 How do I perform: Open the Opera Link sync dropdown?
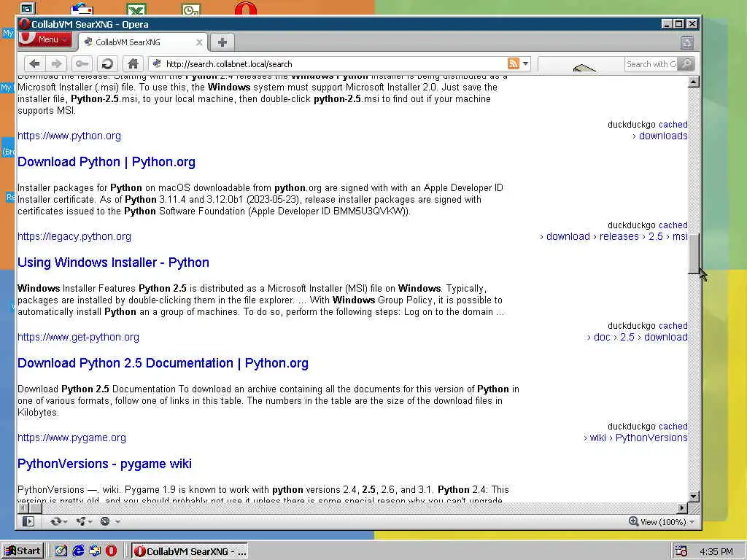59,521
